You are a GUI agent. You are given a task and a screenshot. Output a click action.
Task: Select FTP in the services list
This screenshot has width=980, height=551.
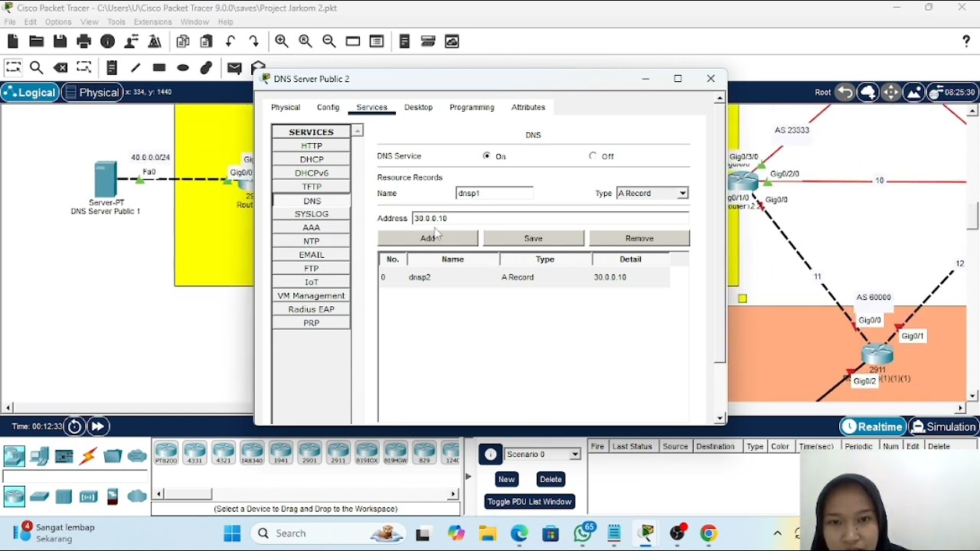click(x=312, y=269)
